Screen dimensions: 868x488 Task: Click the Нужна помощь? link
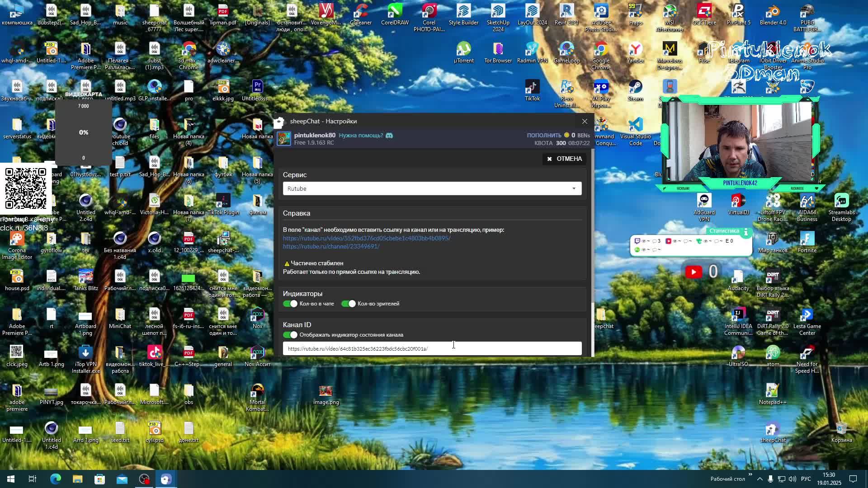(x=361, y=136)
